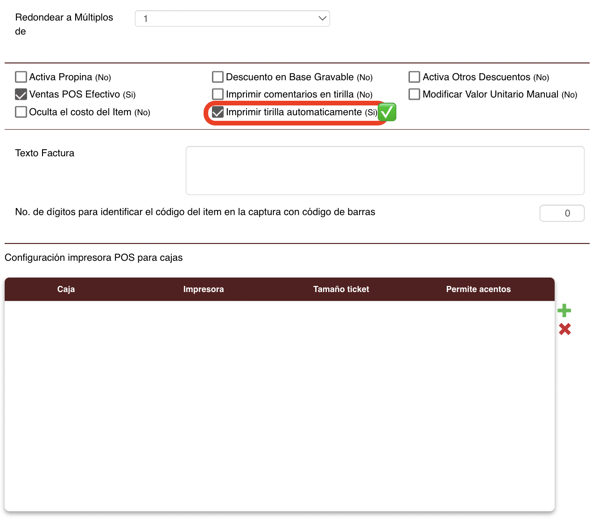This screenshot has height=529, width=606.
Task: Enable Modificar Valor Unitario Manual checkbox
Action: click(414, 94)
